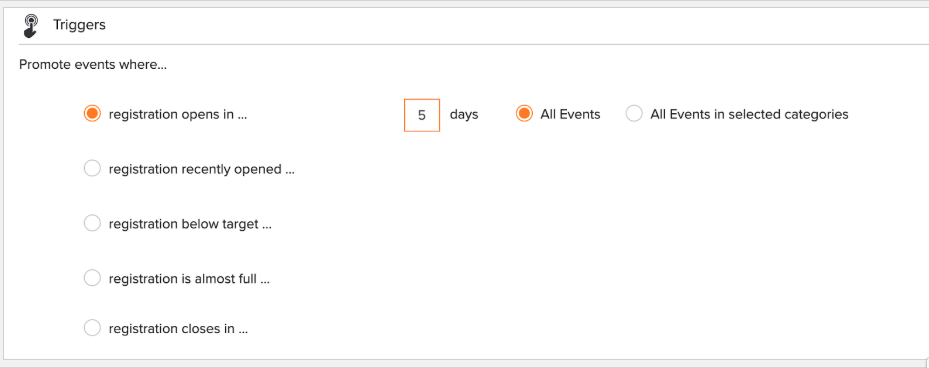Focus the days number input showing 5
Viewport: 929px width, 368px height.
coord(422,115)
